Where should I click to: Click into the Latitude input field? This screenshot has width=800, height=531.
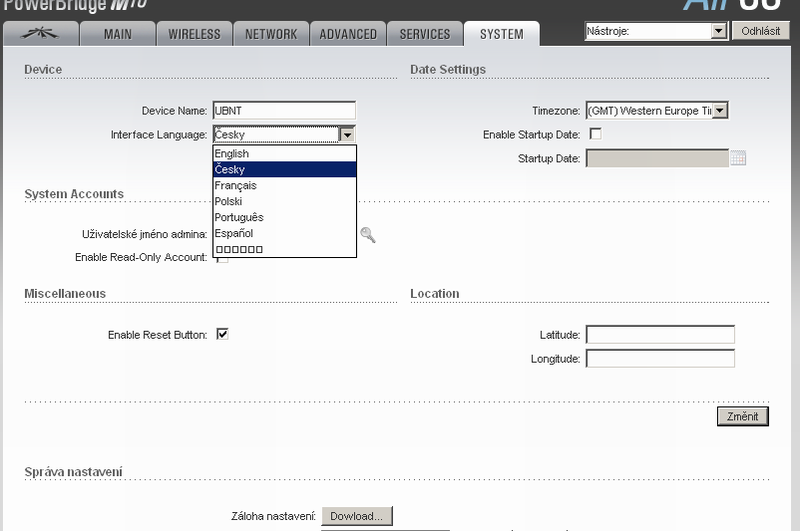coord(660,334)
